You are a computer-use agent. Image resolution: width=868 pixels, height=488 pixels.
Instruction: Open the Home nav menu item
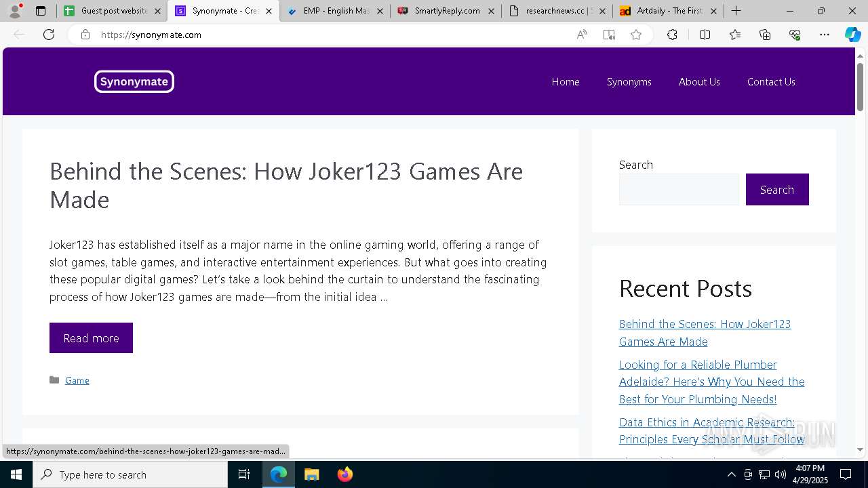tap(566, 81)
